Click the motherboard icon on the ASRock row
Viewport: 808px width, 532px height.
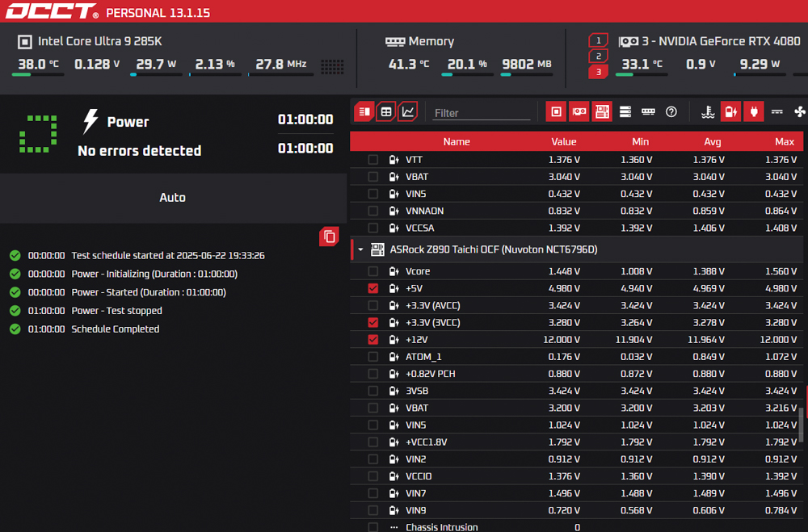377,249
